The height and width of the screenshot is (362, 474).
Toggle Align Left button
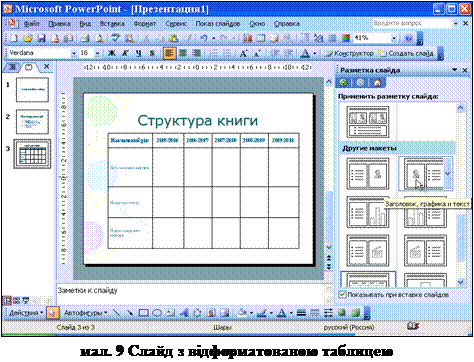(169, 53)
